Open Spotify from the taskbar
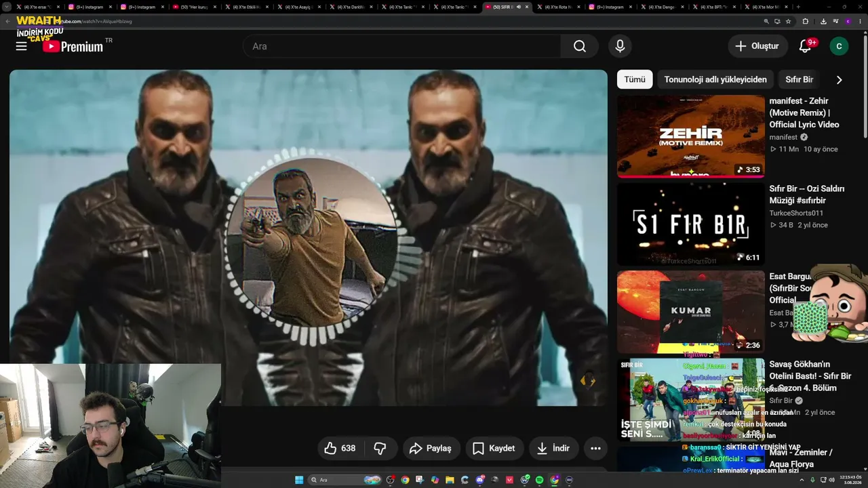Viewport: 868px width, 488px height. click(539, 480)
